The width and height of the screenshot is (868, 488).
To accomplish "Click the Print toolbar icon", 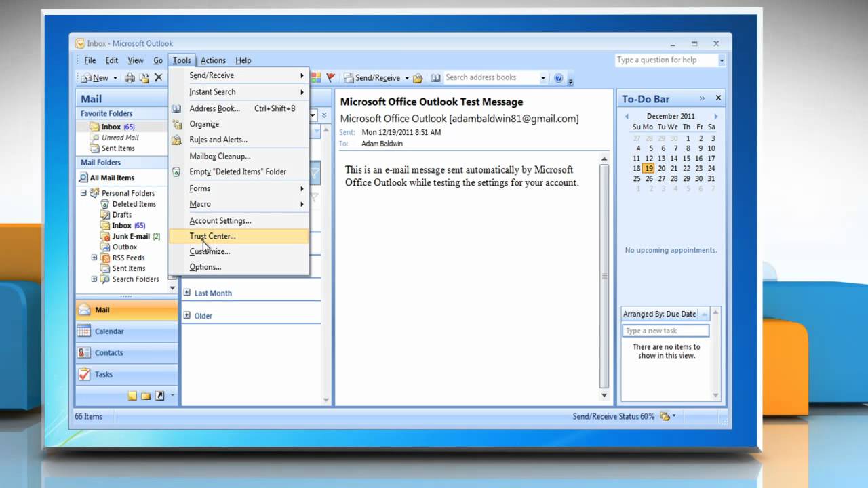I will click(130, 78).
